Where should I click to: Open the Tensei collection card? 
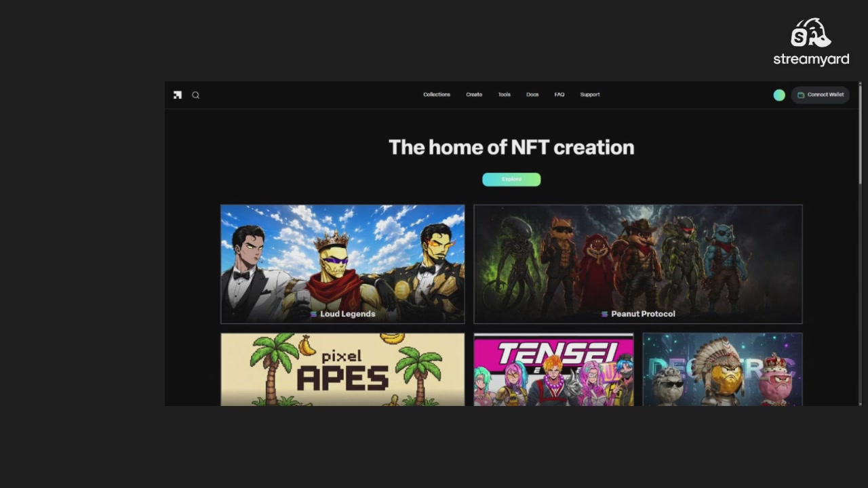coord(553,369)
